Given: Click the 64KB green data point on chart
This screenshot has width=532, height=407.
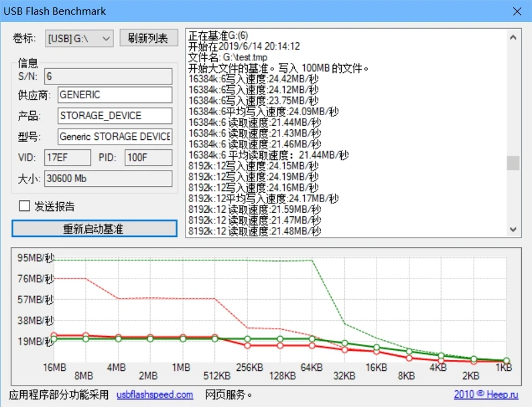Looking at the screenshot, I should [312, 339].
